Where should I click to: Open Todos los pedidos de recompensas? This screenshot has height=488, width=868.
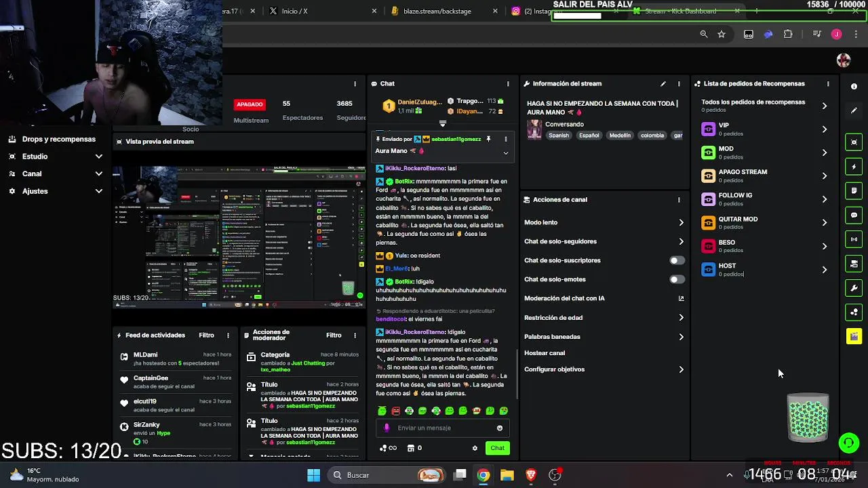(764, 106)
